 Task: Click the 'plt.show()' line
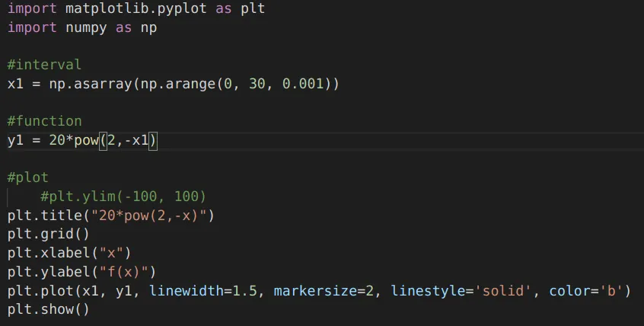tap(49, 309)
